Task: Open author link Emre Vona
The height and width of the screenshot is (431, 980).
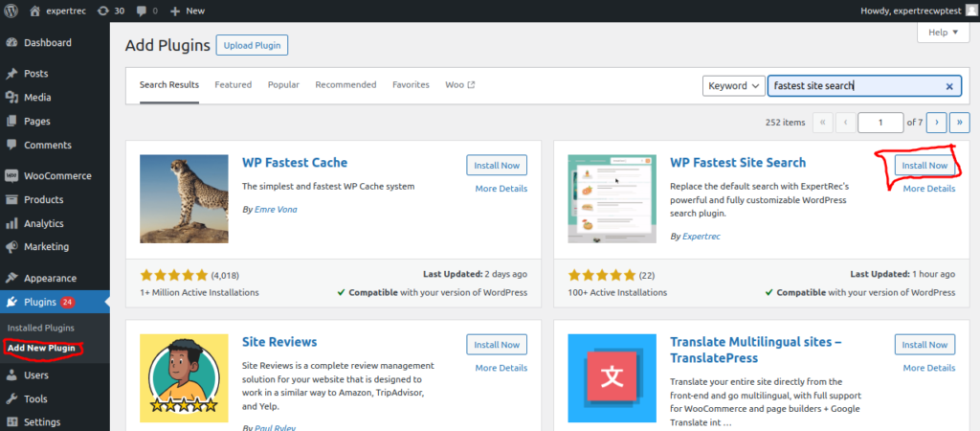Action: click(x=276, y=210)
